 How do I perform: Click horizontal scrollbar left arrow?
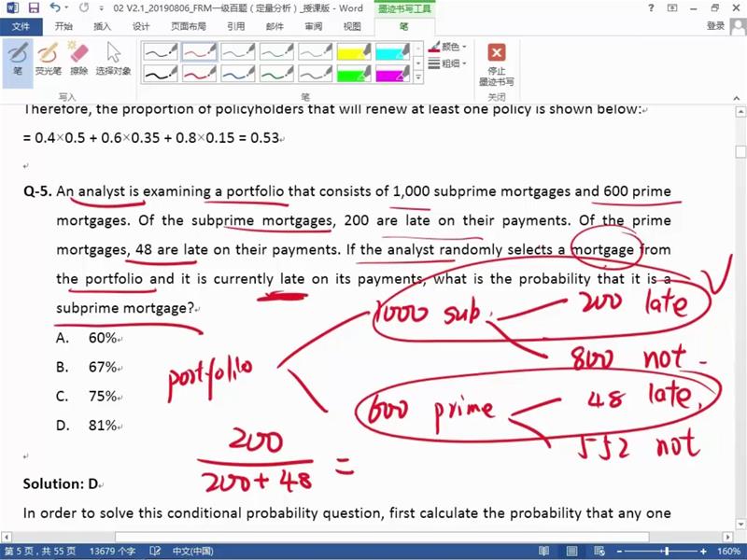pos(6,537)
